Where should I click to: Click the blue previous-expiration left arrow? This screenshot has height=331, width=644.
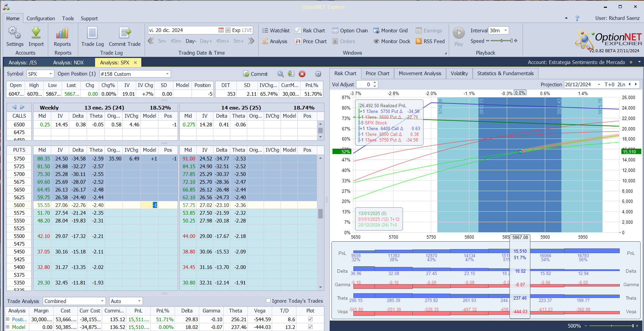tap(14, 107)
